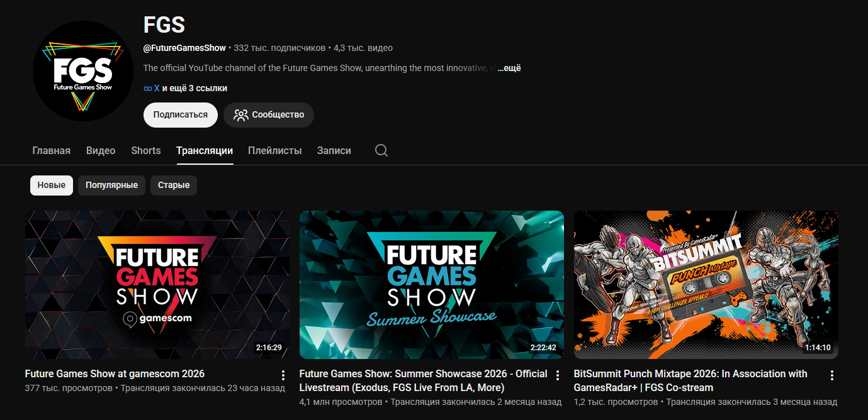
Task: Open more options for BitSummit Punch Mixtape video
Action: [x=832, y=375]
